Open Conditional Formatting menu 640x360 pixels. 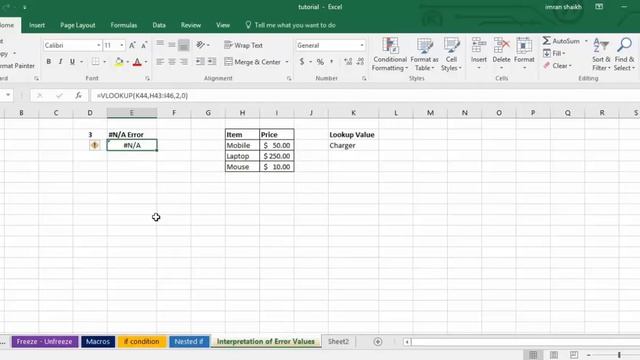pos(390,54)
